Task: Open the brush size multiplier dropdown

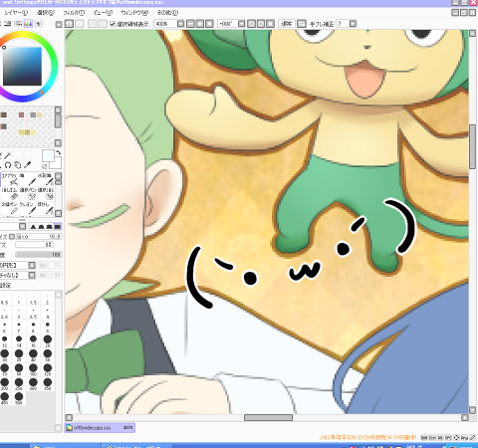Action: [x=12, y=237]
